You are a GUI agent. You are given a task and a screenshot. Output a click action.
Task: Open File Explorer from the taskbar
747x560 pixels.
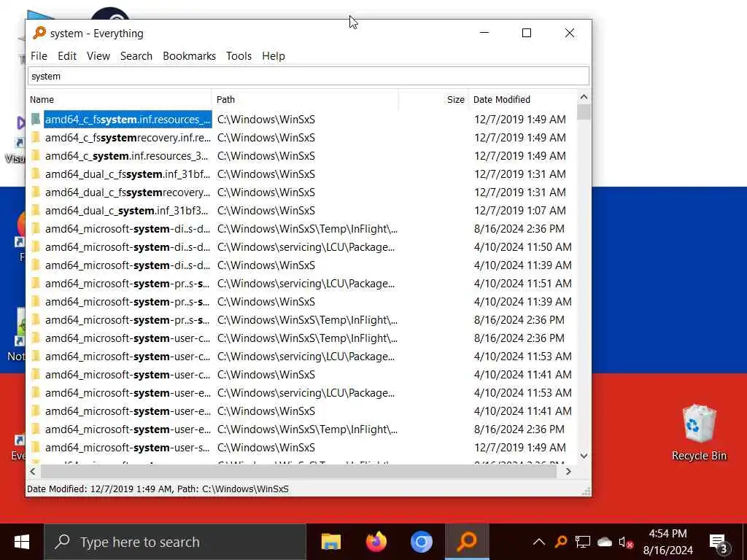pyautogui.click(x=330, y=542)
